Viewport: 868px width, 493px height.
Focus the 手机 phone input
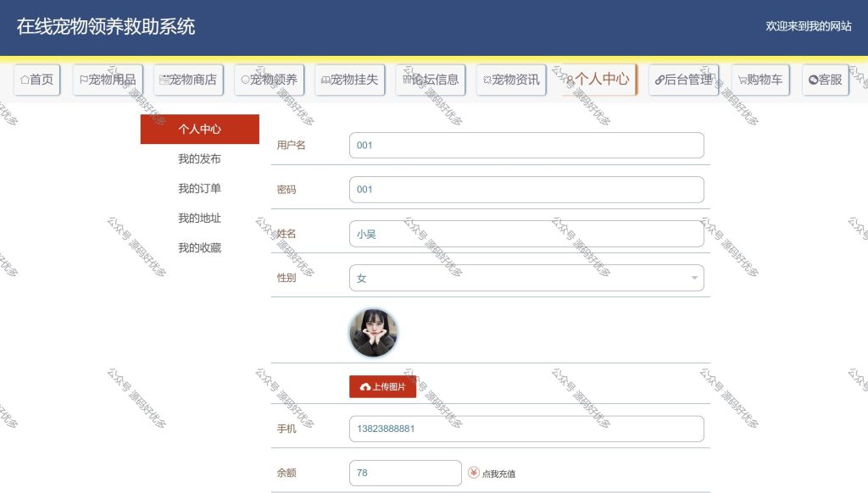(x=526, y=429)
